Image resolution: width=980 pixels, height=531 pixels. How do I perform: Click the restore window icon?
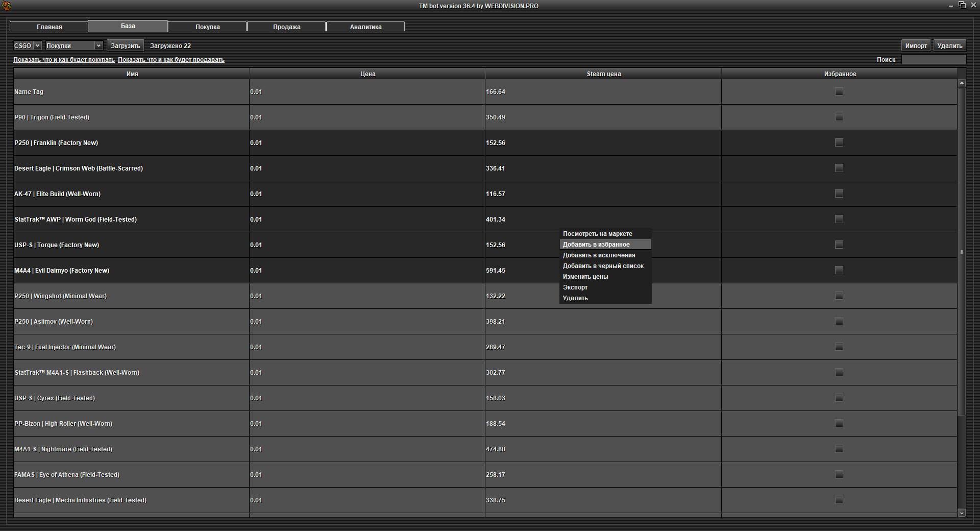click(962, 5)
